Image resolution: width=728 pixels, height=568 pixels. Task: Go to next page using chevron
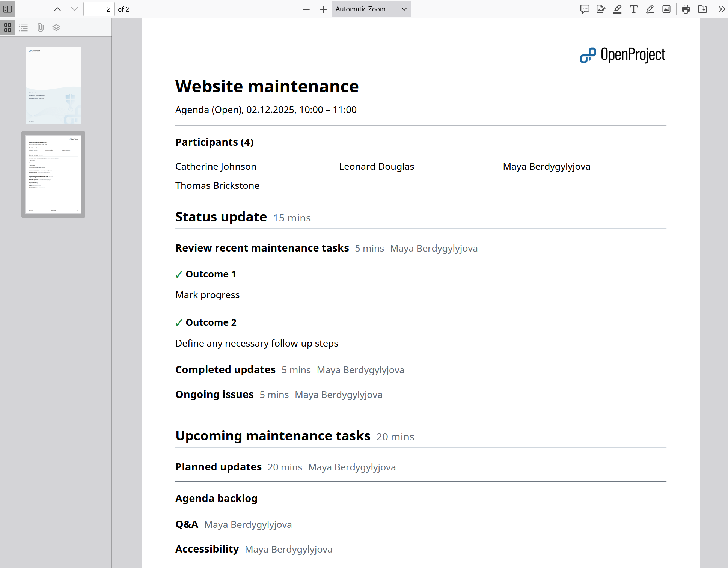pyautogui.click(x=74, y=9)
